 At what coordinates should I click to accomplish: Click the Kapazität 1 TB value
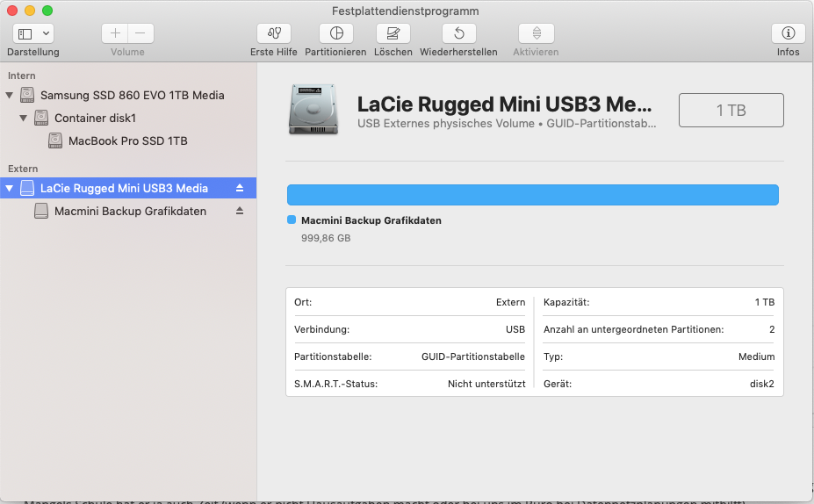click(x=765, y=303)
